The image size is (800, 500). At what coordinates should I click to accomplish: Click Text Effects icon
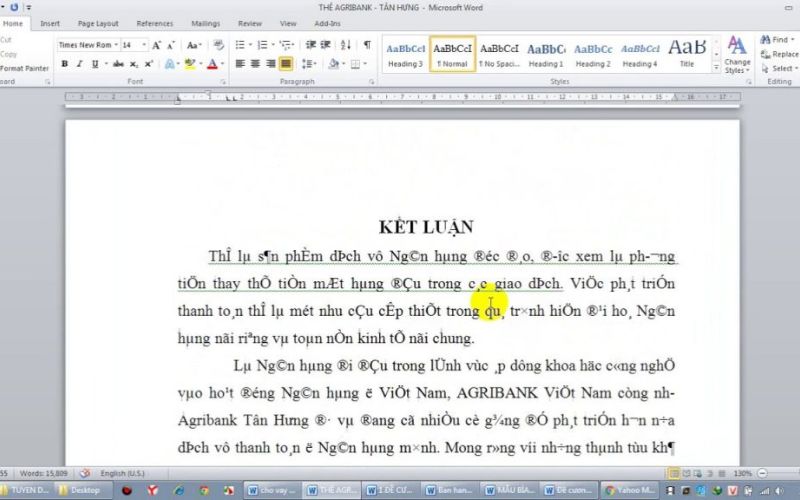[x=169, y=64]
